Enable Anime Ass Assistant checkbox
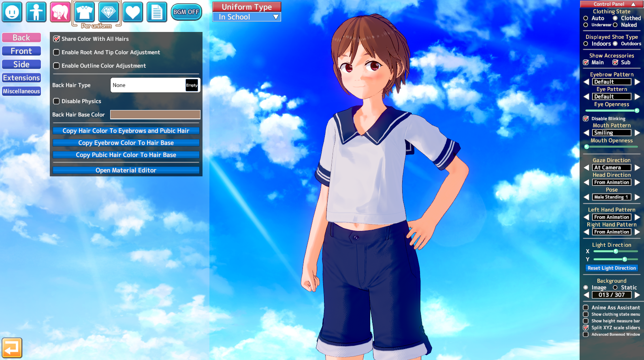 [x=586, y=307]
